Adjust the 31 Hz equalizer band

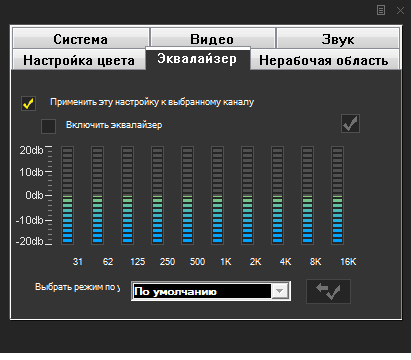pos(68,195)
